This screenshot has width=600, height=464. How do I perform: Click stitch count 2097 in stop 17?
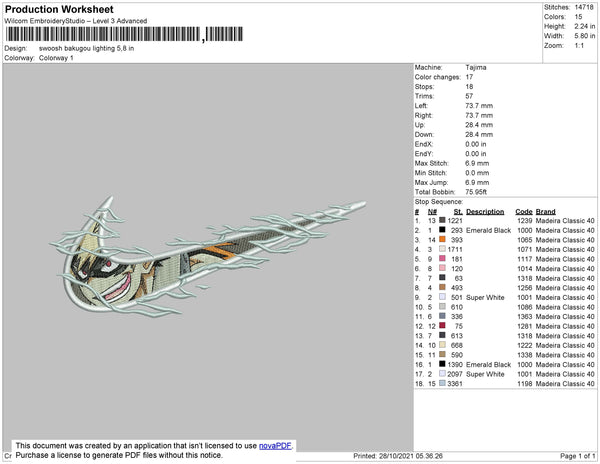pyautogui.click(x=455, y=374)
